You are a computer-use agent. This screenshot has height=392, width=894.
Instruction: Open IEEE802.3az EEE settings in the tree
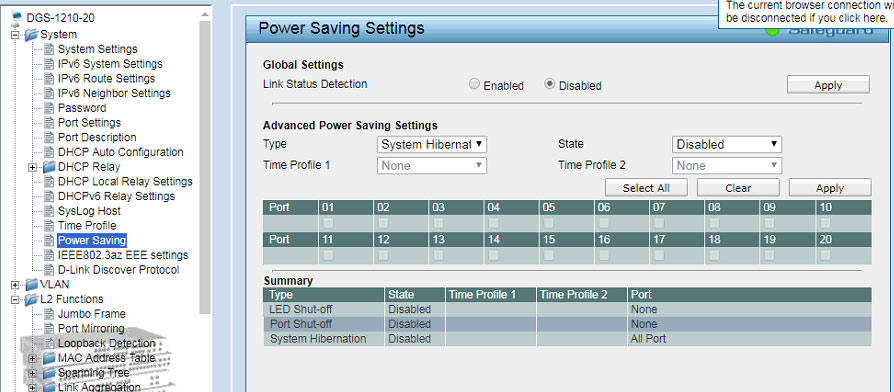[x=123, y=255]
